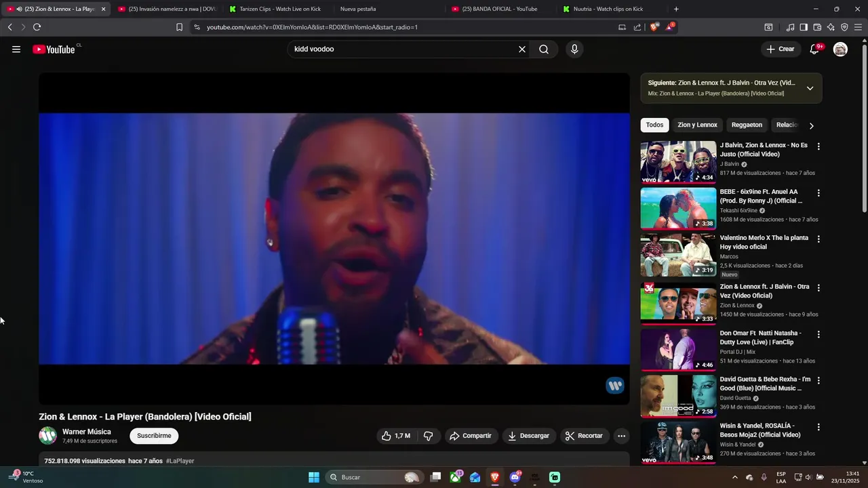
Task: Open options for Valentino Merlo video
Action: (x=818, y=239)
